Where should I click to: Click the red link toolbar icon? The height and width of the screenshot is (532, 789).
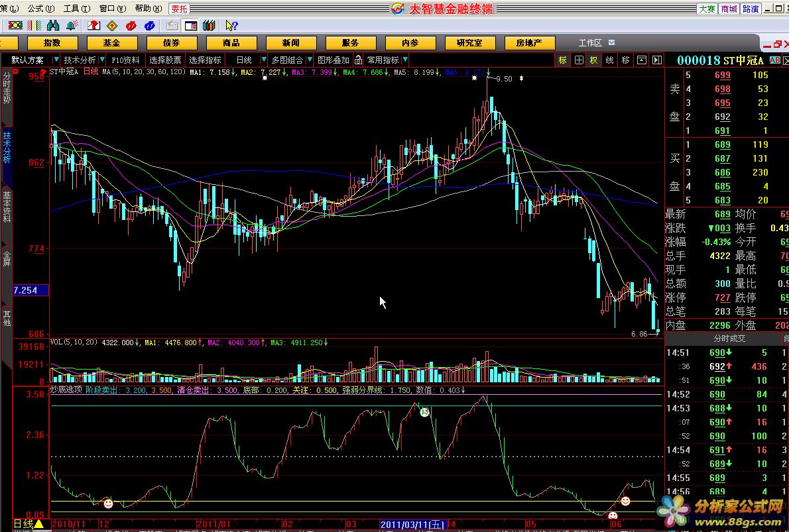click(x=131, y=26)
